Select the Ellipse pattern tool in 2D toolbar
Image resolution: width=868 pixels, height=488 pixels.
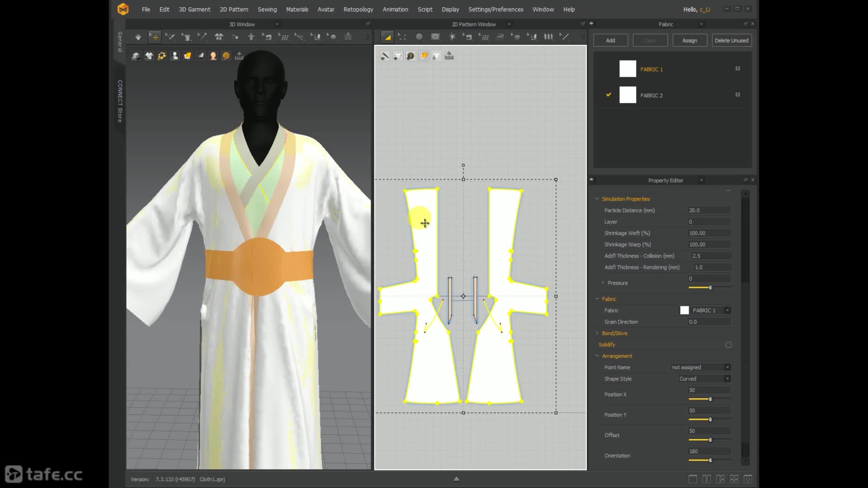click(x=419, y=37)
